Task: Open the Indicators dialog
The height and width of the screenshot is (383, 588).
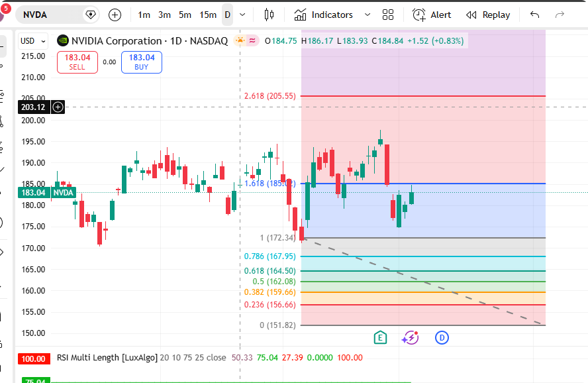Action: 324,15
